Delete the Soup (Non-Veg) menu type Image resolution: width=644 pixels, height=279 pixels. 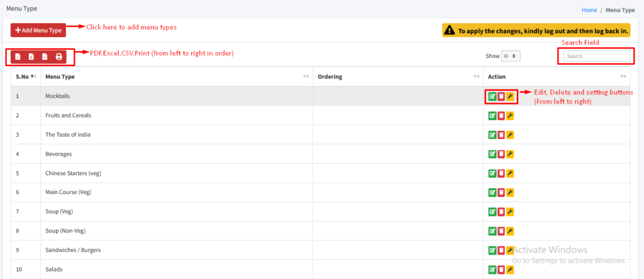[x=501, y=231]
